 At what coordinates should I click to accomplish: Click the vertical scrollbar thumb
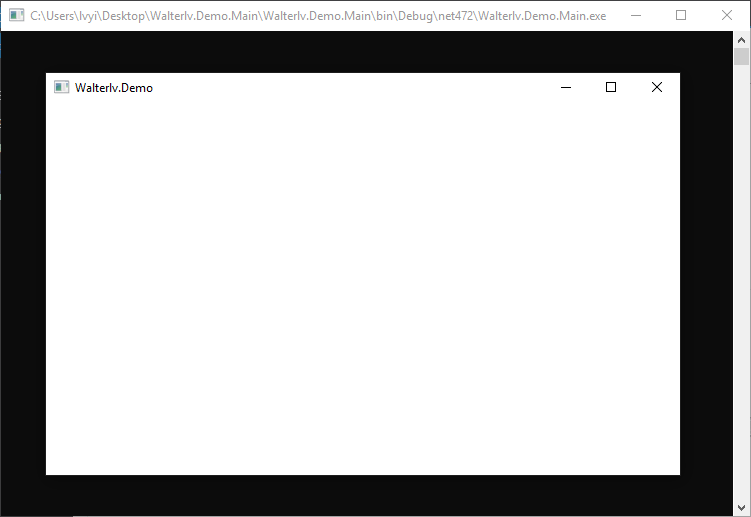pos(741,57)
